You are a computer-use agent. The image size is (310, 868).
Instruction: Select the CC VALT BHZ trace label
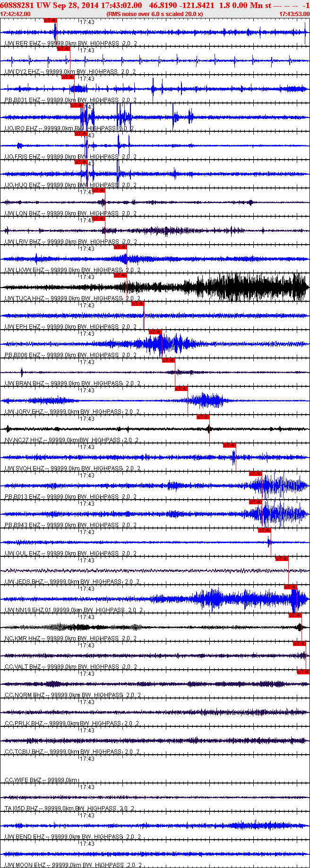71,667
